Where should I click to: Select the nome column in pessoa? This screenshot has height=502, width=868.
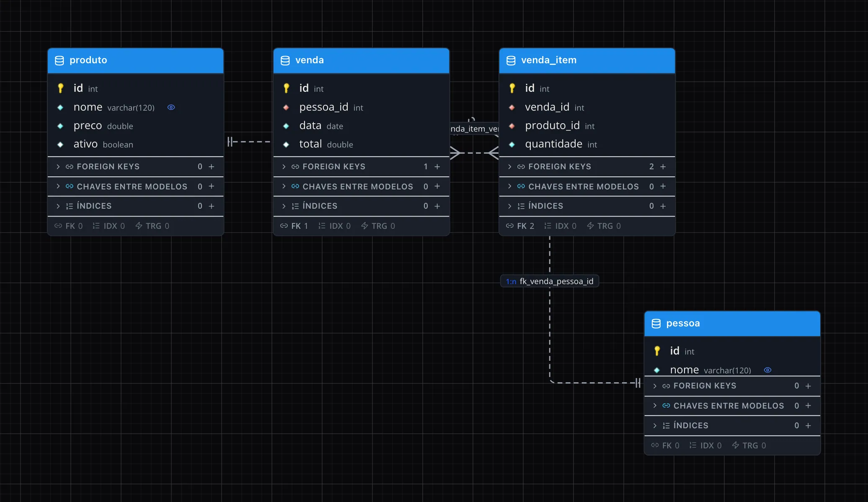click(732, 370)
